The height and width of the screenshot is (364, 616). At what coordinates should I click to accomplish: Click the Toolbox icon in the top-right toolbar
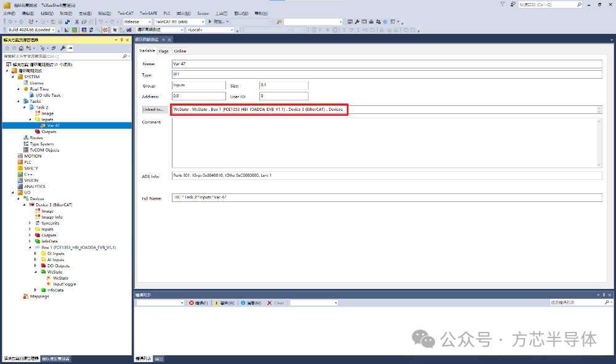tap(371, 22)
